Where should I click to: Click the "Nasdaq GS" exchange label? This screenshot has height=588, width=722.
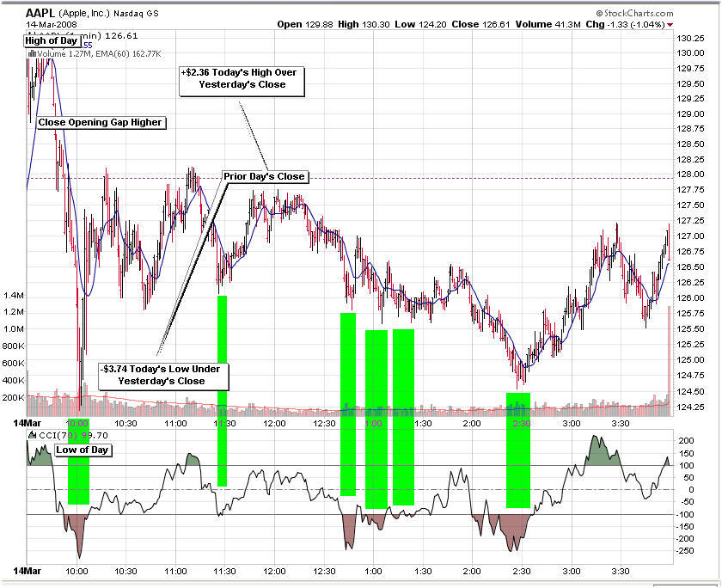[136, 14]
